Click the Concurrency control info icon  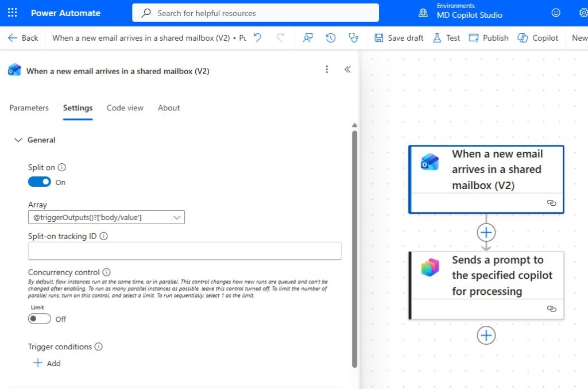tap(107, 272)
